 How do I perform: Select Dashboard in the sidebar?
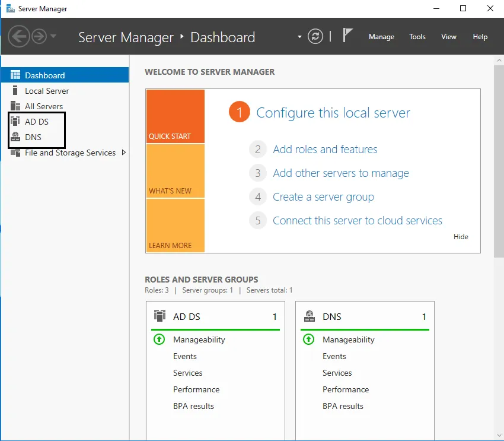click(65, 75)
